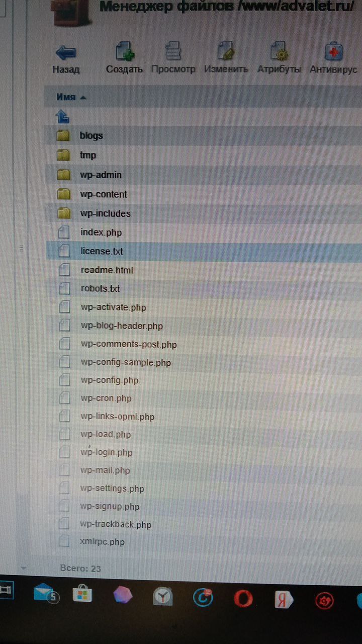362x644 pixels.
Task: Click the wp-config.php file icon
Action: [64, 380]
